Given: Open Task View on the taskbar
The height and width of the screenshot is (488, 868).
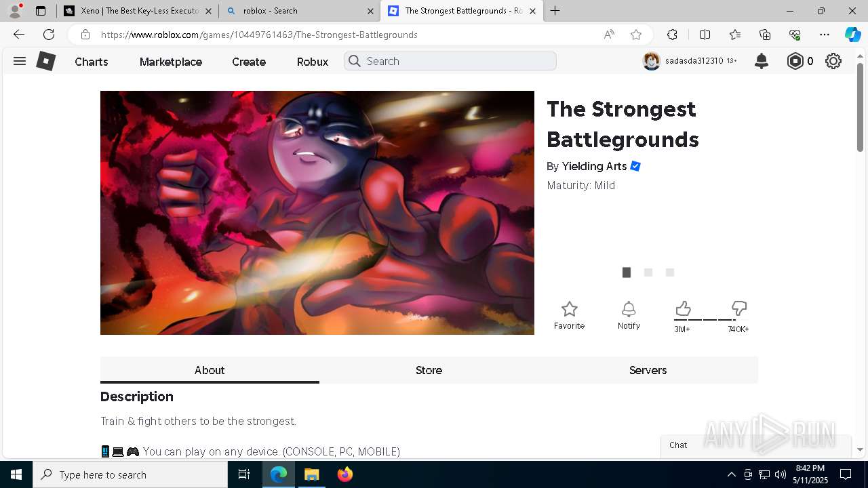Looking at the screenshot, I should pos(244,474).
